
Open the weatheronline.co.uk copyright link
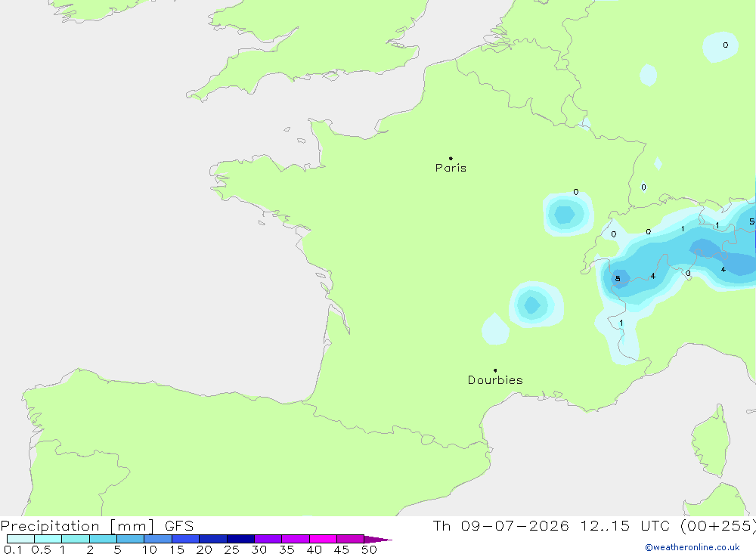692,547
